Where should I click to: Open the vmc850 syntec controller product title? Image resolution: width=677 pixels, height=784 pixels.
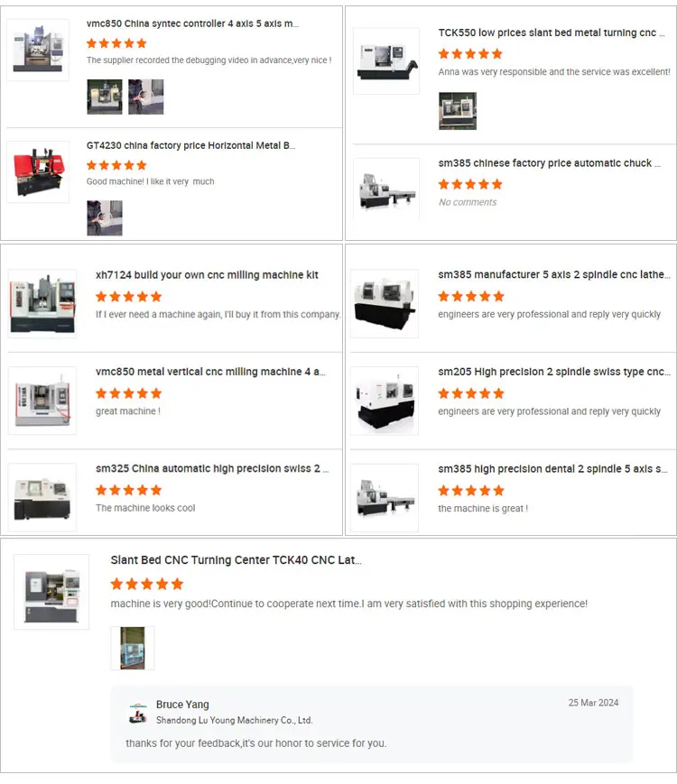coord(192,23)
